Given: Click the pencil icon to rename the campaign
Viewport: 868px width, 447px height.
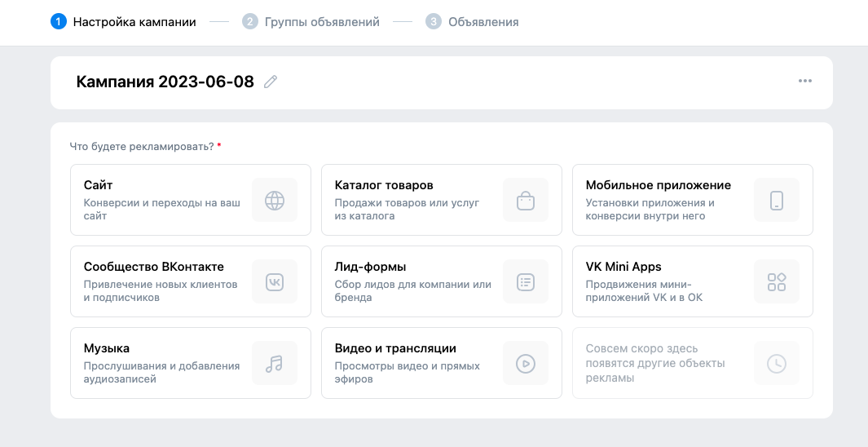Looking at the screenshot, I should [270, 82].
